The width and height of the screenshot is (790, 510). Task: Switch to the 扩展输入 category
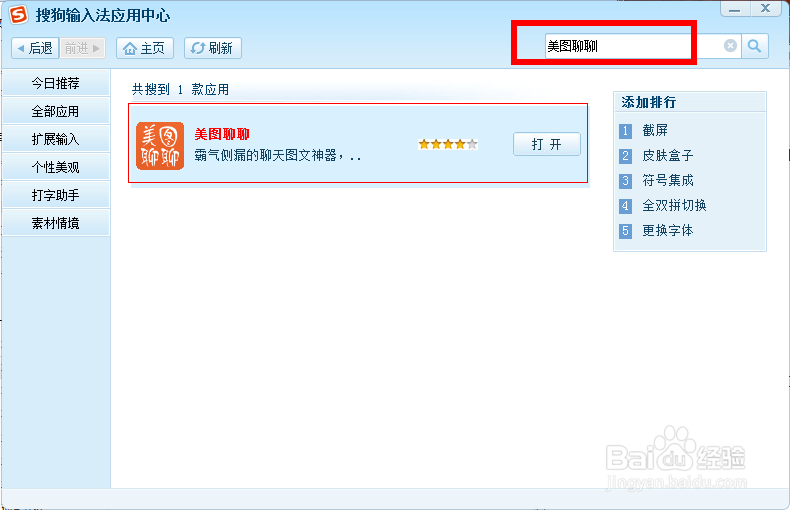click(x=55, y=139)
